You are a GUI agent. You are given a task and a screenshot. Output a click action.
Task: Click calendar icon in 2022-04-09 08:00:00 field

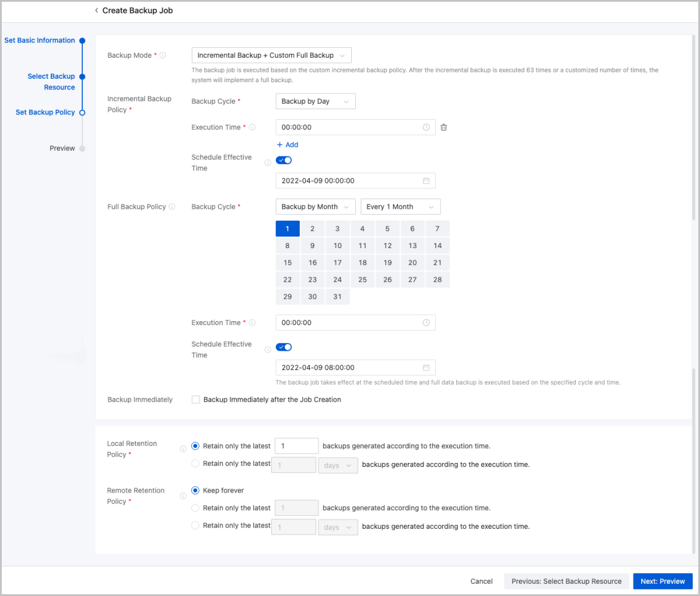coord(426,368)
